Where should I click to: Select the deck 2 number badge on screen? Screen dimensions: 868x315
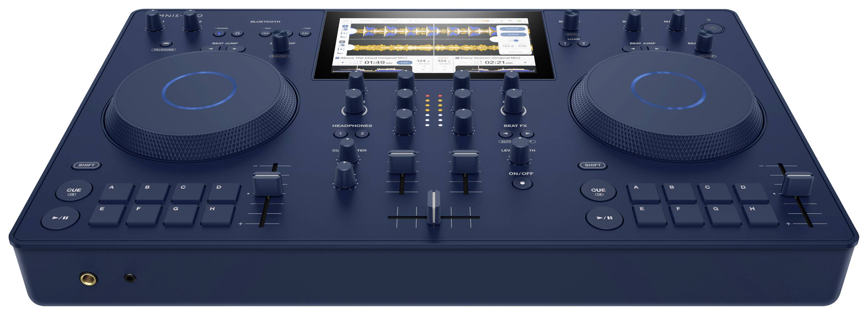point(343,42)
